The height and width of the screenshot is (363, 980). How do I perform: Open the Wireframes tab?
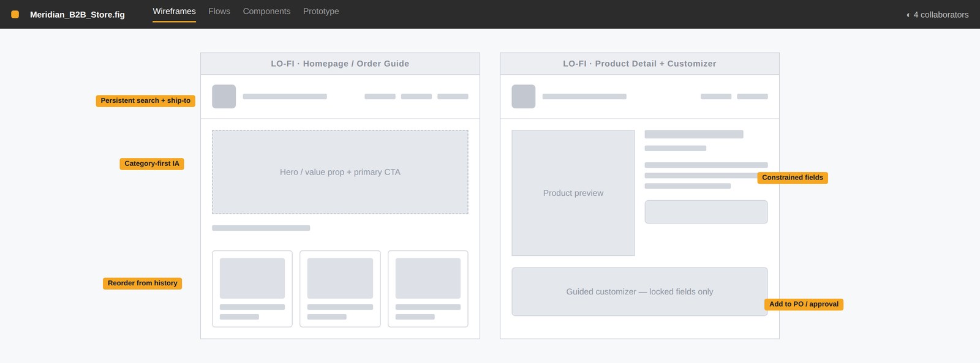pos(174,11)
